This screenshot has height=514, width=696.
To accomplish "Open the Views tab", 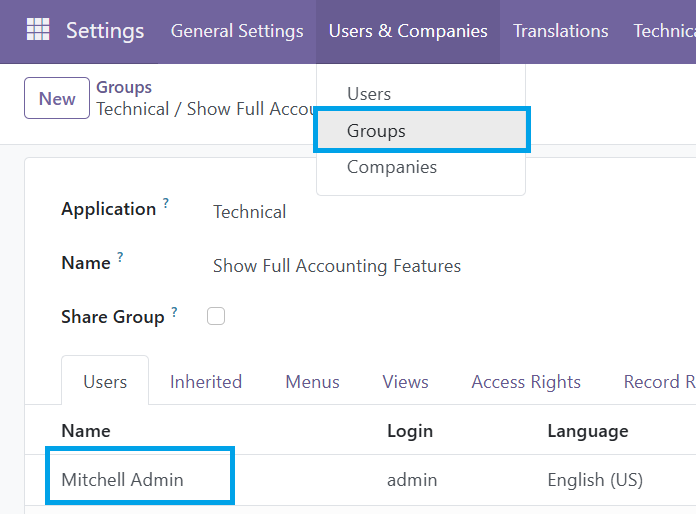I will click(x=405, y=382).
